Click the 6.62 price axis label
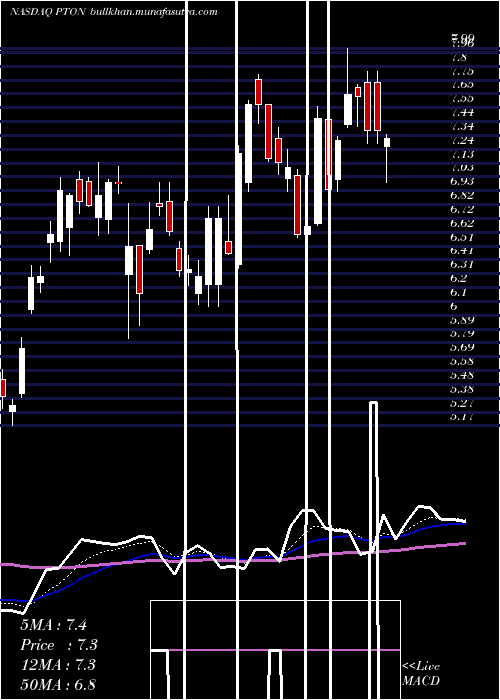This screenshot has height=700, width=500. pyautogui.click(x=462, y=223)
